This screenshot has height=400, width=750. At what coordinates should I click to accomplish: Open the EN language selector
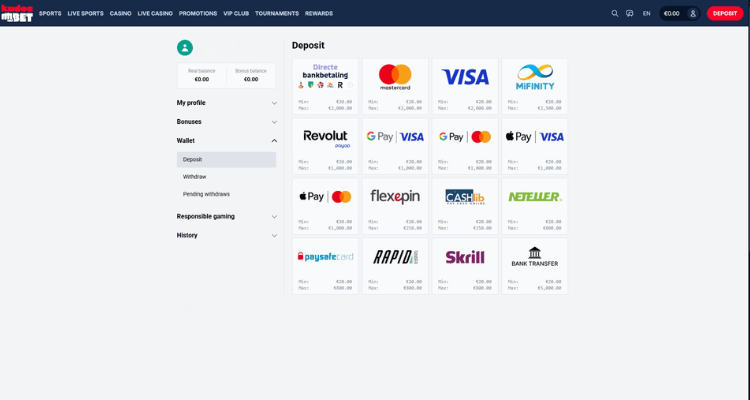click(647, 13)
